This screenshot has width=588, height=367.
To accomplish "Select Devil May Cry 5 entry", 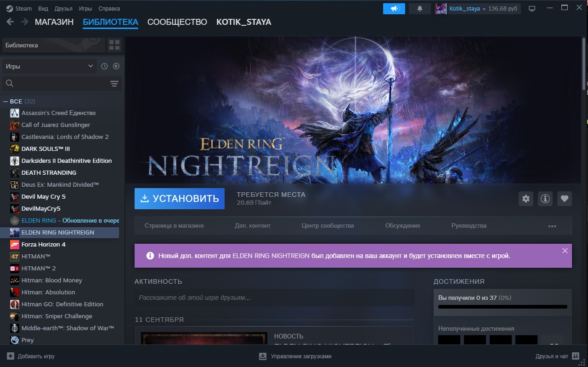I will coord(43,196).
